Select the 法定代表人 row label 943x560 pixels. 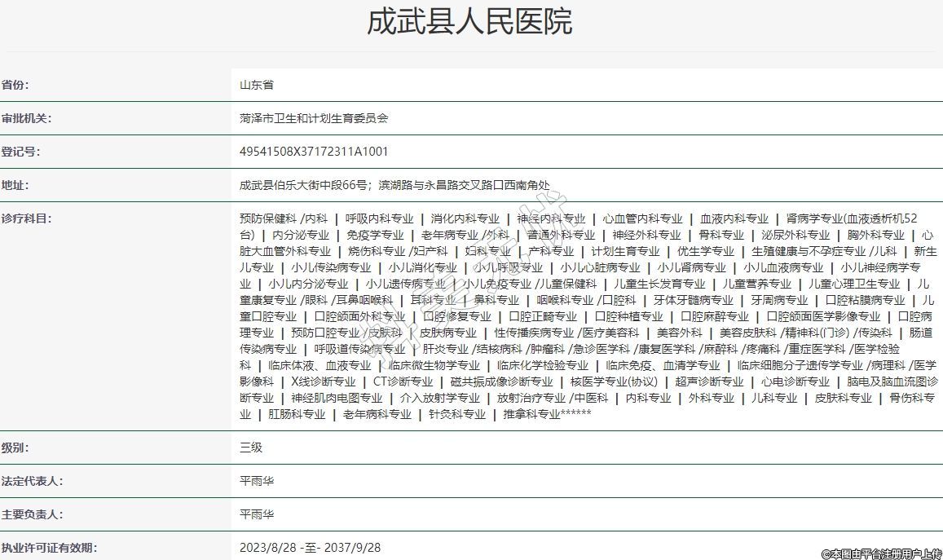coord(32,481)
